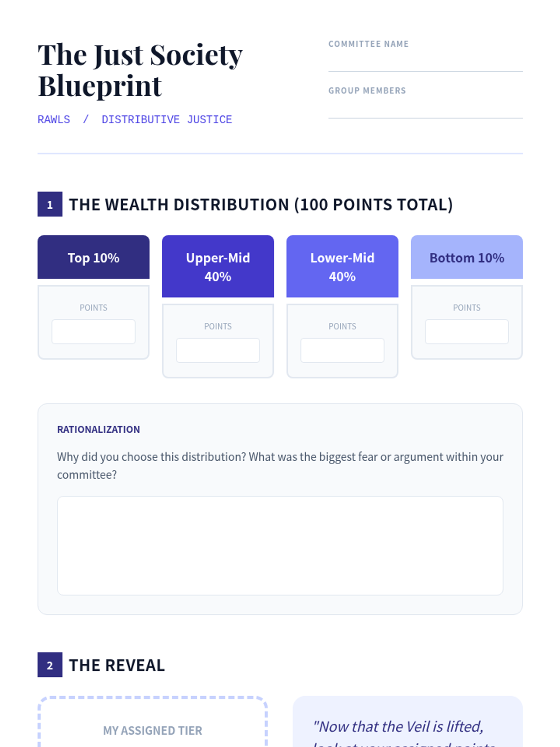
Task: Click the section 1 number badge
Action: tap(50, 204)
